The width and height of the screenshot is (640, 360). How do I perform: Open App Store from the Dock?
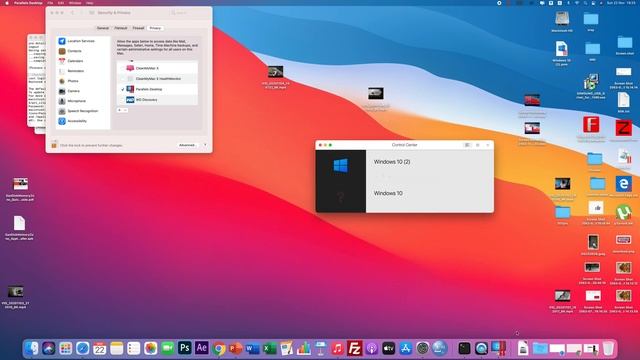(406, 348)
